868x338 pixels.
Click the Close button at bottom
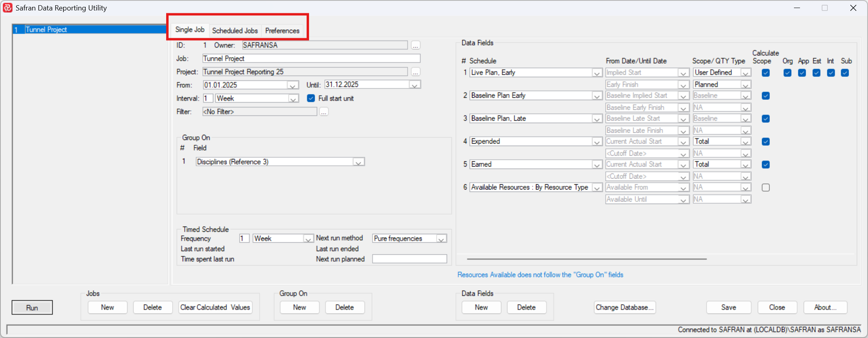pos(777,307)
